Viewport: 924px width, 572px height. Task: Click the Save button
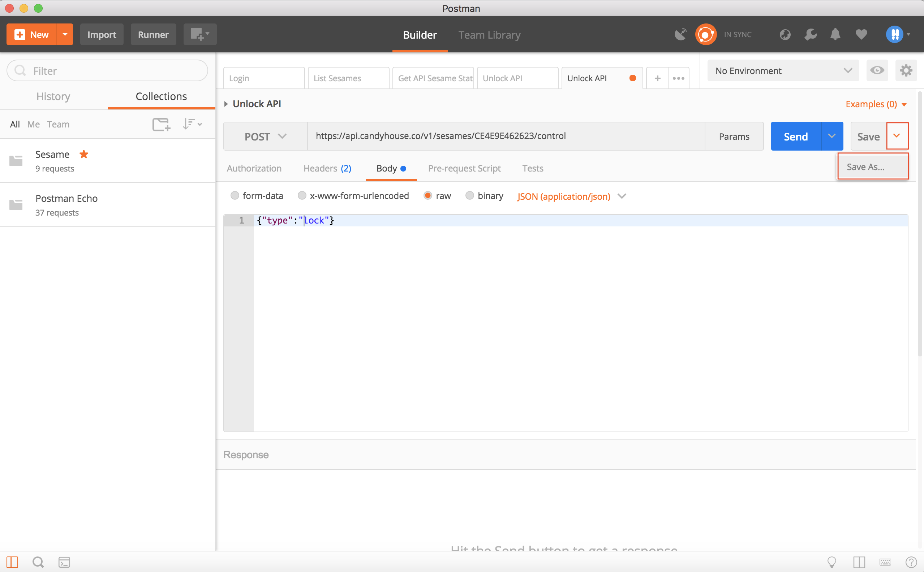(868, 136)
